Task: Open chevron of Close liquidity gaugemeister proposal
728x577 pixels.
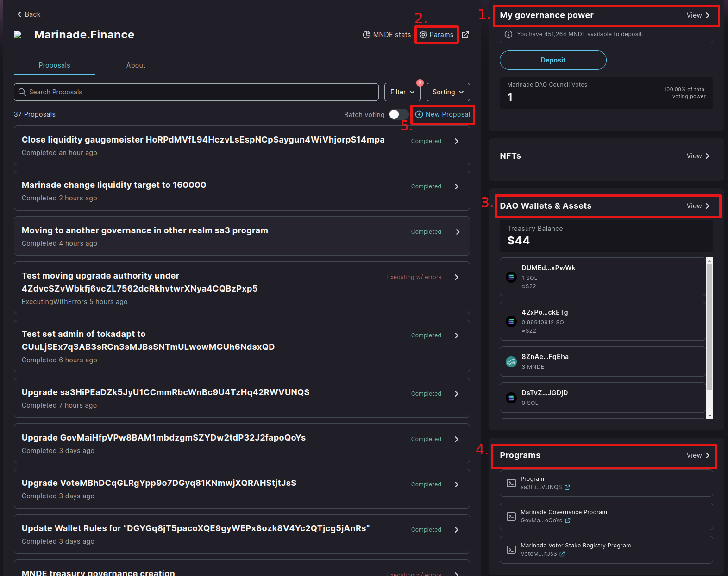Action: pos(457,141)
